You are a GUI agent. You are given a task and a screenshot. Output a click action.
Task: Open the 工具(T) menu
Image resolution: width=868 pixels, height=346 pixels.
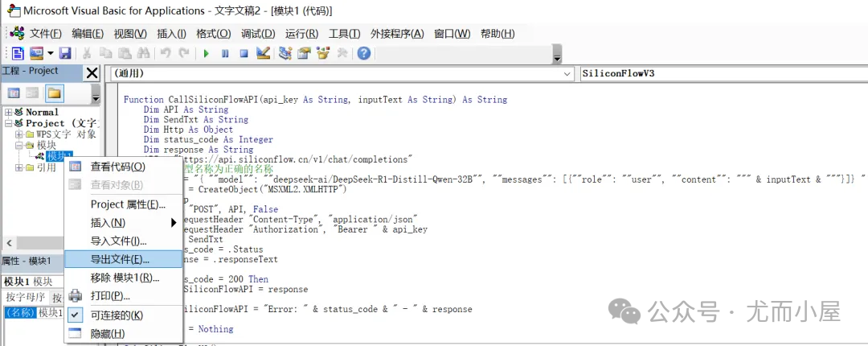[x=344, y=33]
